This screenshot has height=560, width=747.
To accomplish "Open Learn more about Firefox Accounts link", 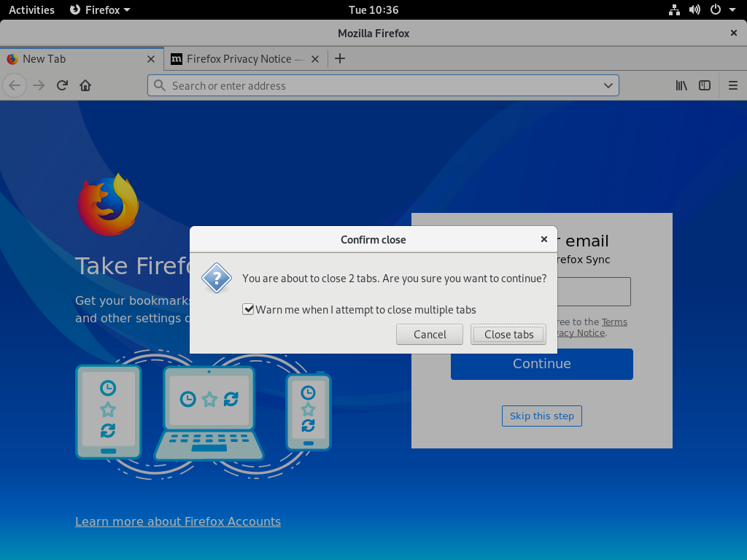I will [x=178, y=521].
